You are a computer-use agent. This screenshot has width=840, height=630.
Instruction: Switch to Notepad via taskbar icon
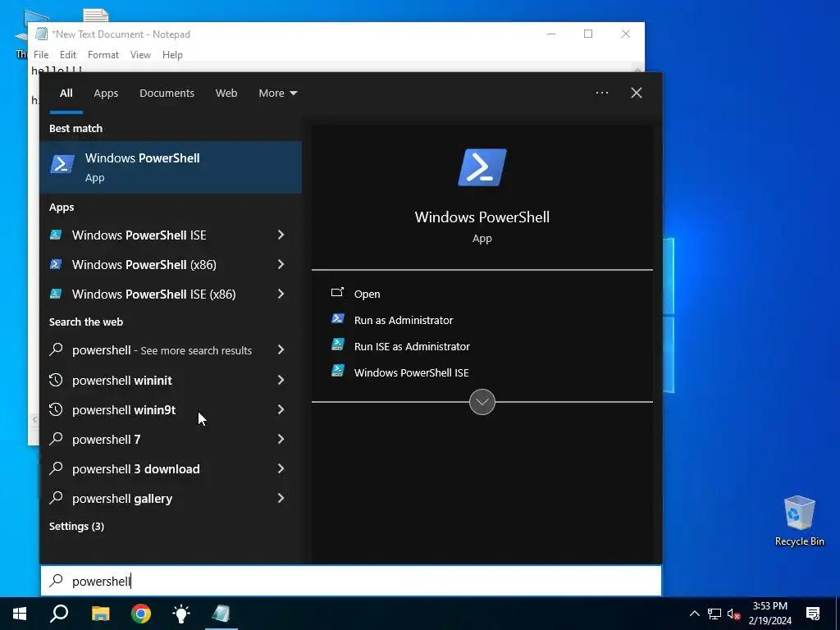click(x=221, y=614)
